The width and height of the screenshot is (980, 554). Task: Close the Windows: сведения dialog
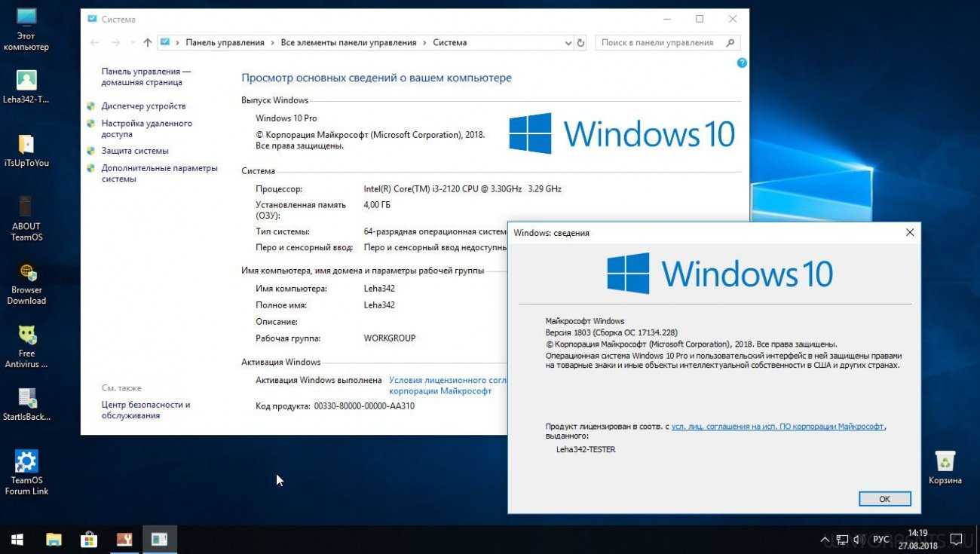point(910,233)
